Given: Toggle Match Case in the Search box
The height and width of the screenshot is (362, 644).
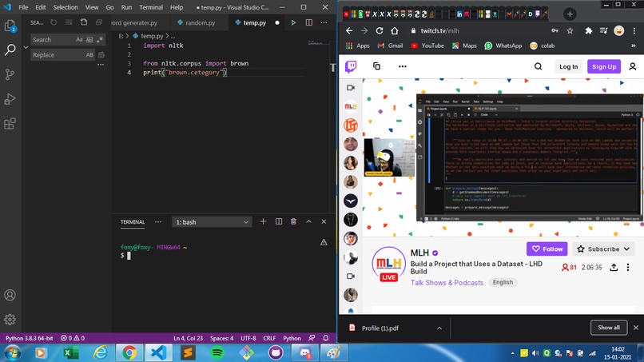Looking at the screenshot, I should pos(79,40).
